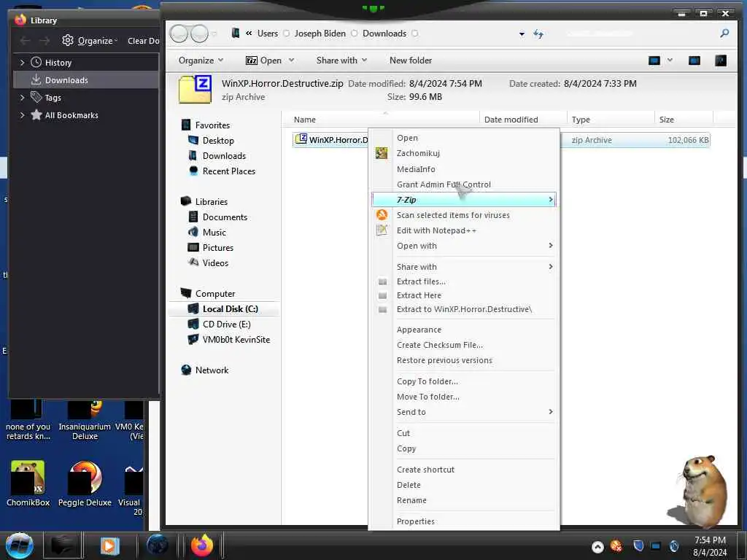Sort by the Size column header

point(683,120)
